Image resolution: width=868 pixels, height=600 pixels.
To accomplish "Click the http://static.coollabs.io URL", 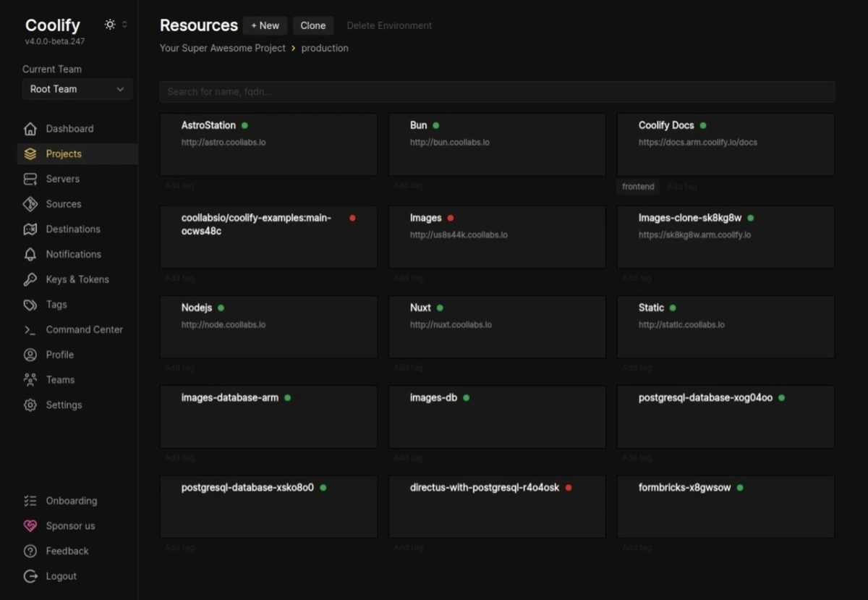I will [x=681, y=325].
